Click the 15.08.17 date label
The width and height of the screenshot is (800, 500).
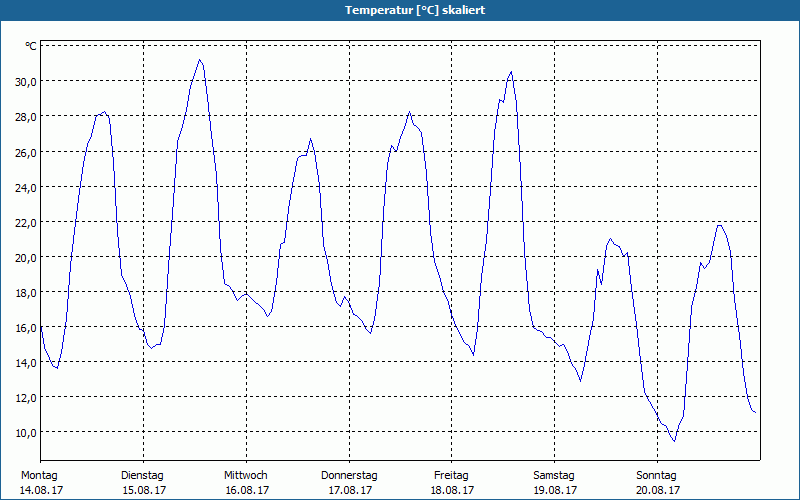click(144, 490)
